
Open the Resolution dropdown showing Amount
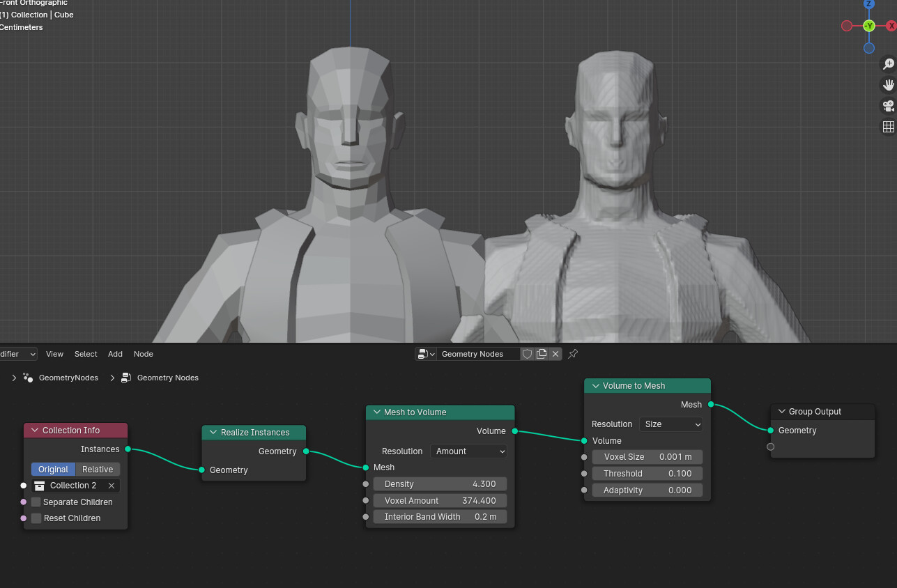[468, 451]
